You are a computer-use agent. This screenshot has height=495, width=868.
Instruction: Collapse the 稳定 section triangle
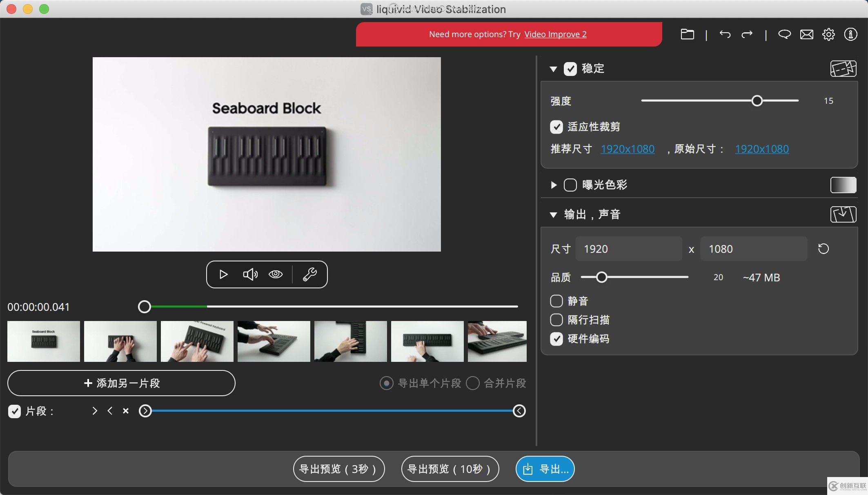coord(553,69)
